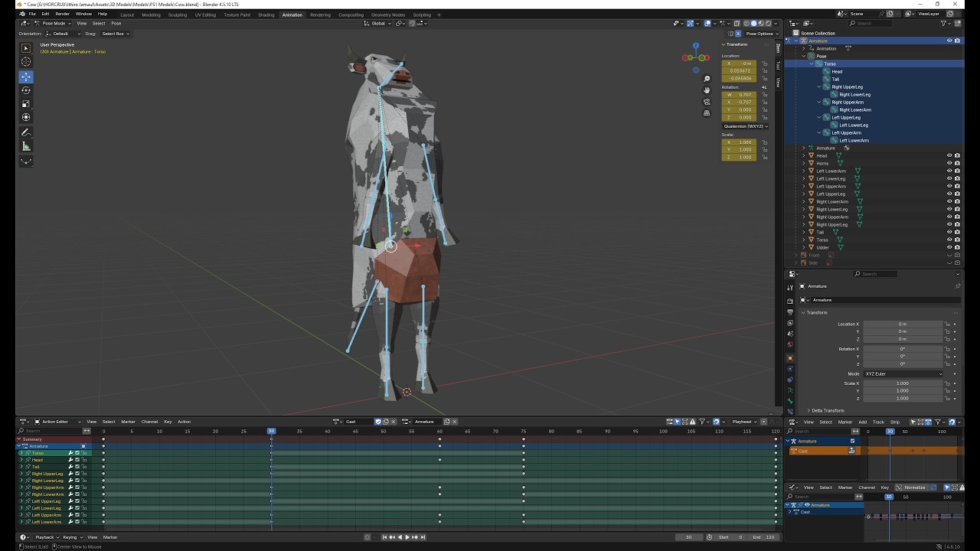Activate the Annotate pencil tool

[x=26, y=132]
